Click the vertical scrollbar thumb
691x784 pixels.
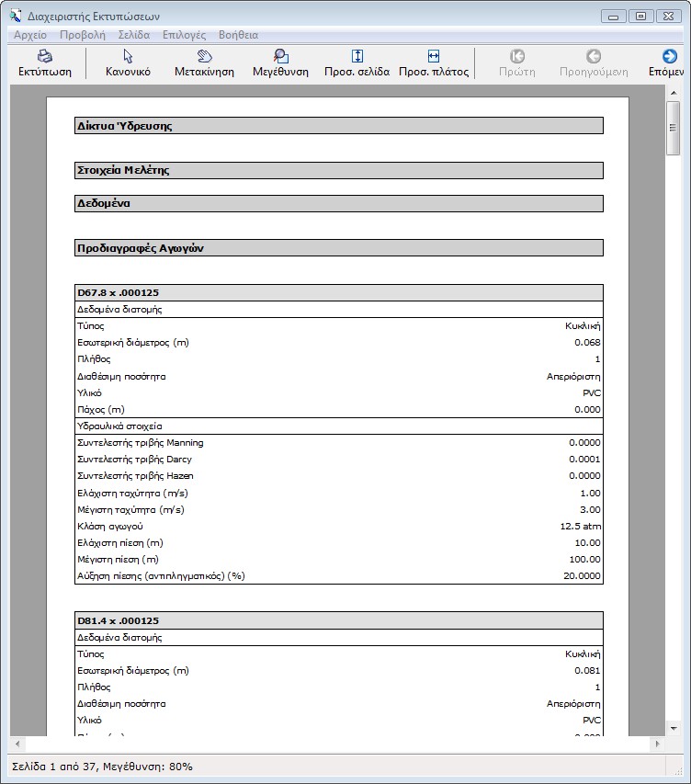[x=674, y=130]
